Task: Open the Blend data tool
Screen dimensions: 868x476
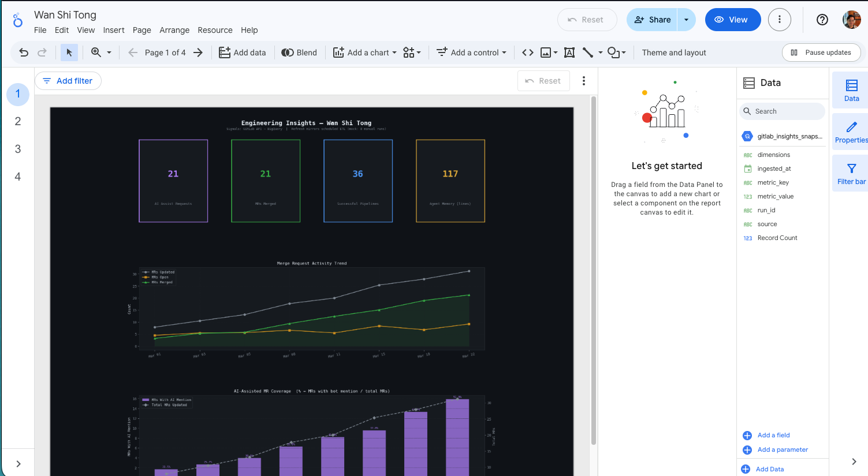Action: click(x=299, y=53)
